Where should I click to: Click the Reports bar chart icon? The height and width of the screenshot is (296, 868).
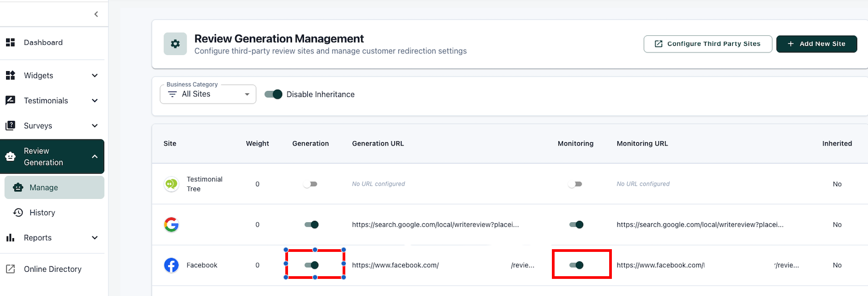(10, 238)
